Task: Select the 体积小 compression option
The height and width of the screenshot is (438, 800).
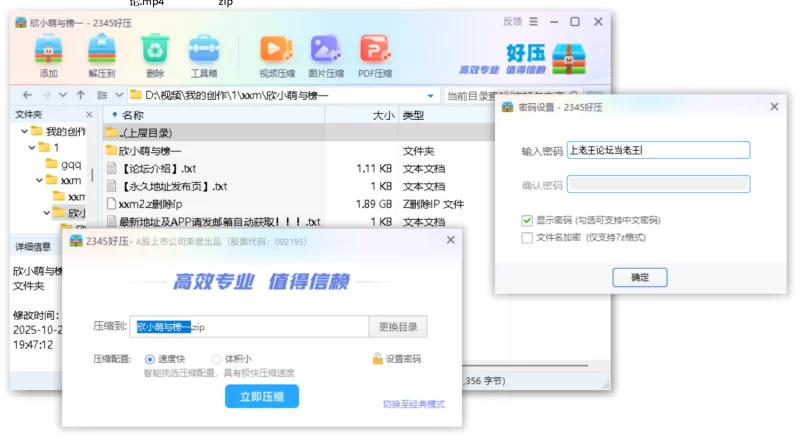Action: (217, 359)
